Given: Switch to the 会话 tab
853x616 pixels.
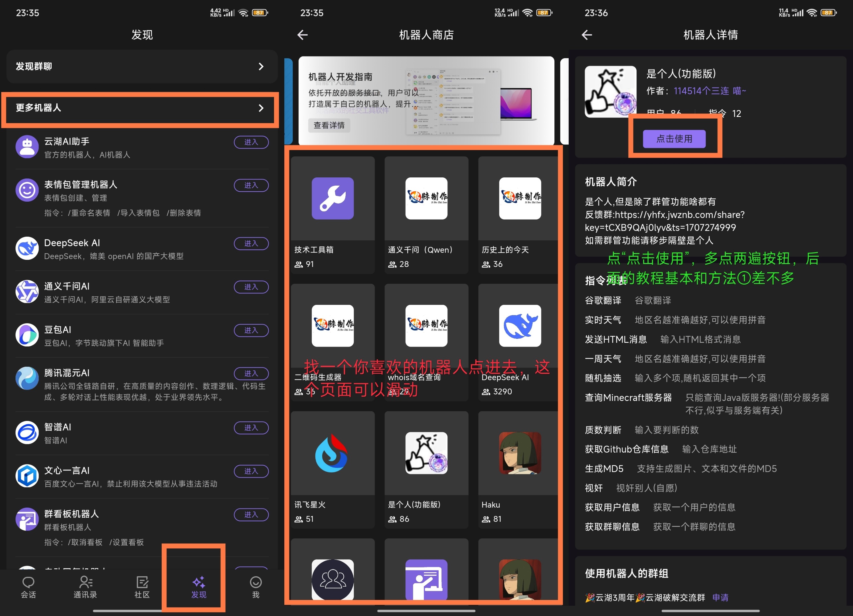Looking at the screenshot, I should [28, 587].
